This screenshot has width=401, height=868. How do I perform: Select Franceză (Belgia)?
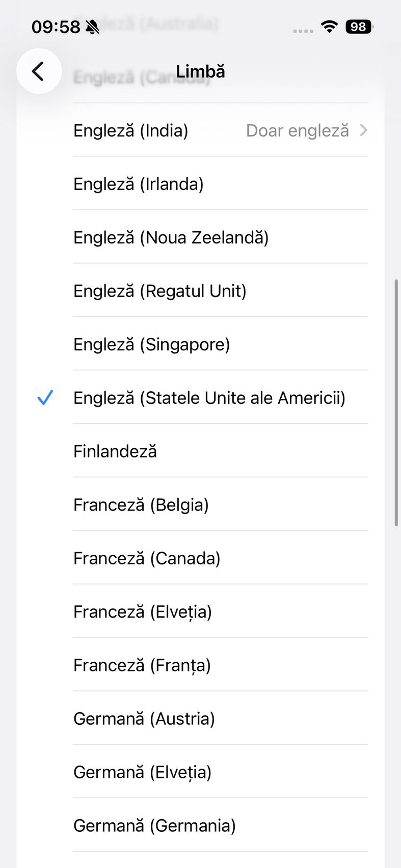141,505
